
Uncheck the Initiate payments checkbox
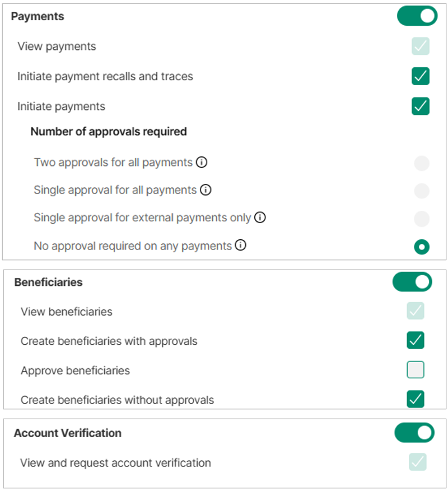(x=420, y=106)
